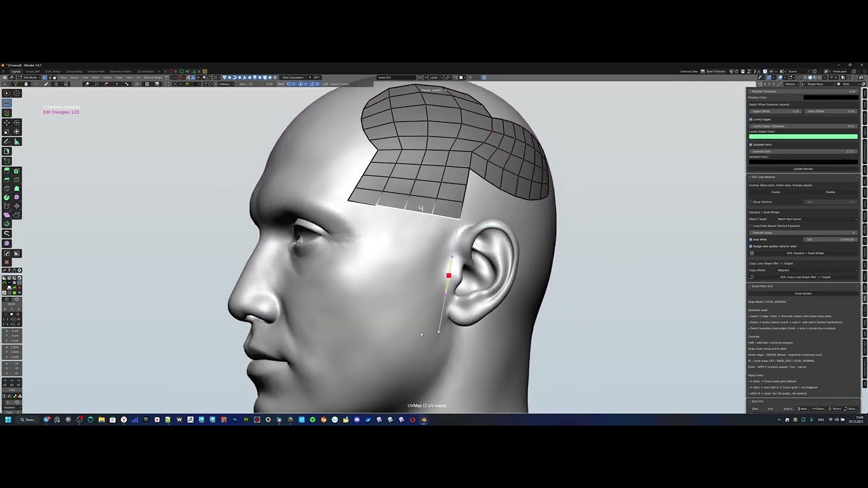Click the Blender logo icon in title bar
This screenshot has height=488, width=868.
tap(3, 65)
